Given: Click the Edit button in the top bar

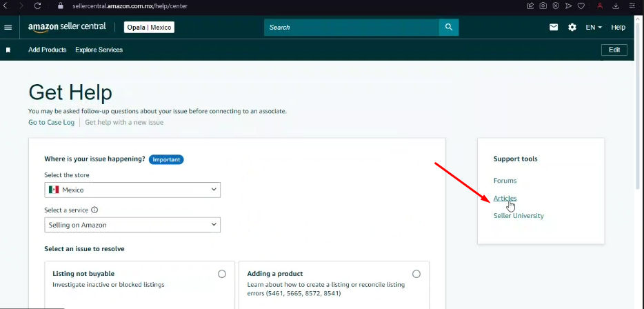Looking at the screenshot, I should coord(614,50).
